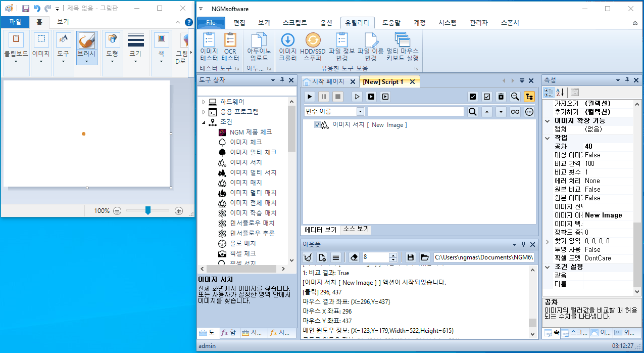Expand the 하드웨어 tree node
Screen dimensions: 644x353
click(x=204, y=102)
